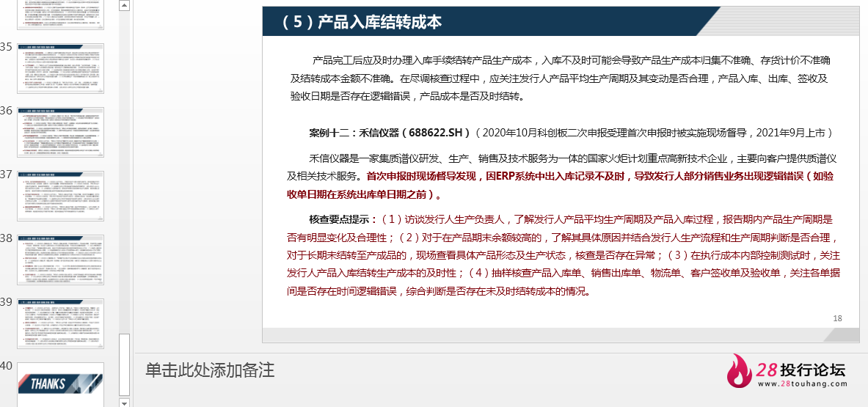Screen dimensions: 868x407
Task: Select the slide page number 18
Action: pos(838,318)
